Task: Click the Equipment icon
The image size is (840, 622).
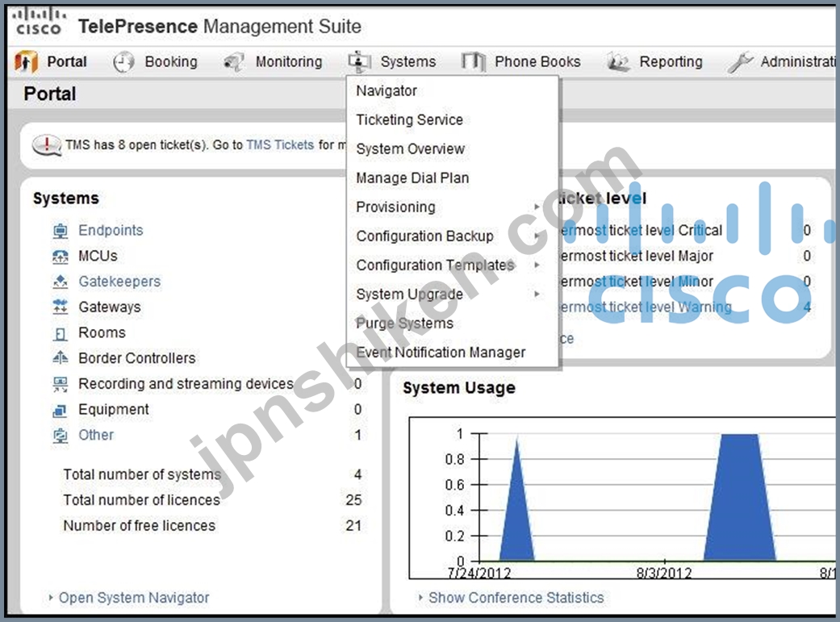Action: [x=61, y=410]
